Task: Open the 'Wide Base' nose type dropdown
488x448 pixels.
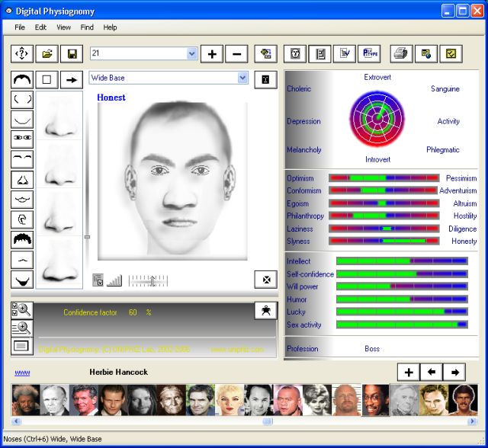Action: (x=242, y=78)
